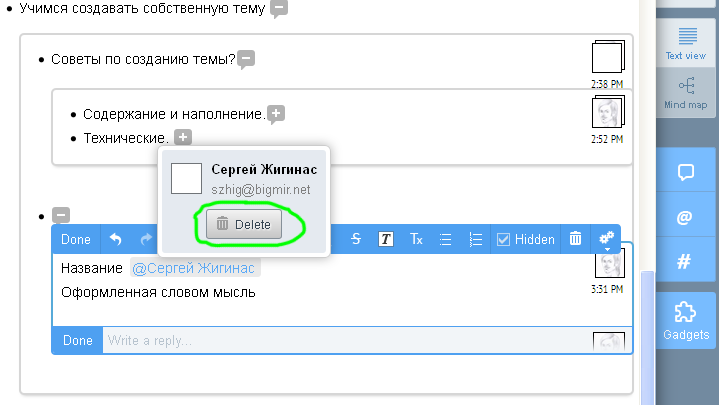Insert a numbered list

tap(476, 239)
